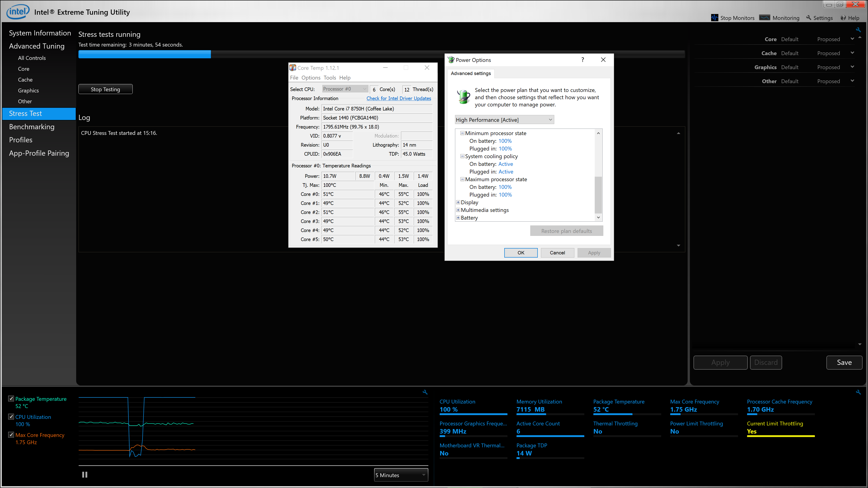
Task: Click the Power Options help question mark
Action: tap(583, 60)
